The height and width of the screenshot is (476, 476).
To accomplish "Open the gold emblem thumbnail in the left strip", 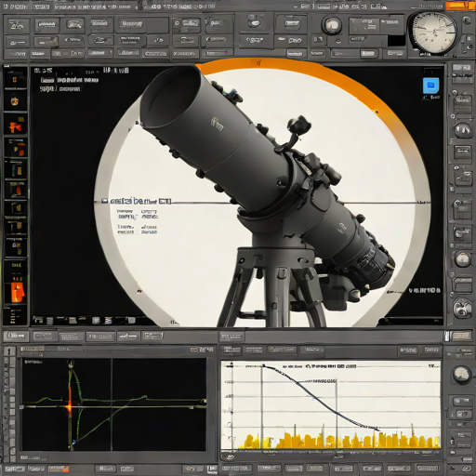I will [x=14, y=101].
